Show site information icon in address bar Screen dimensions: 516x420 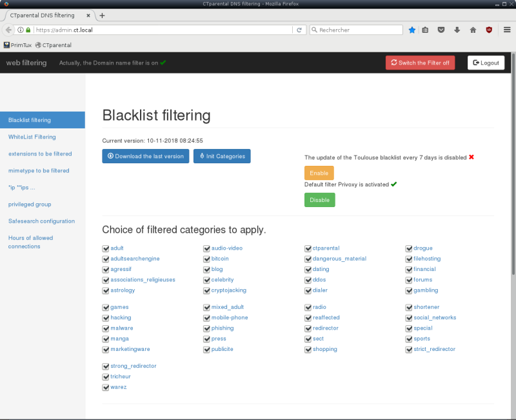tap(21, 30)
